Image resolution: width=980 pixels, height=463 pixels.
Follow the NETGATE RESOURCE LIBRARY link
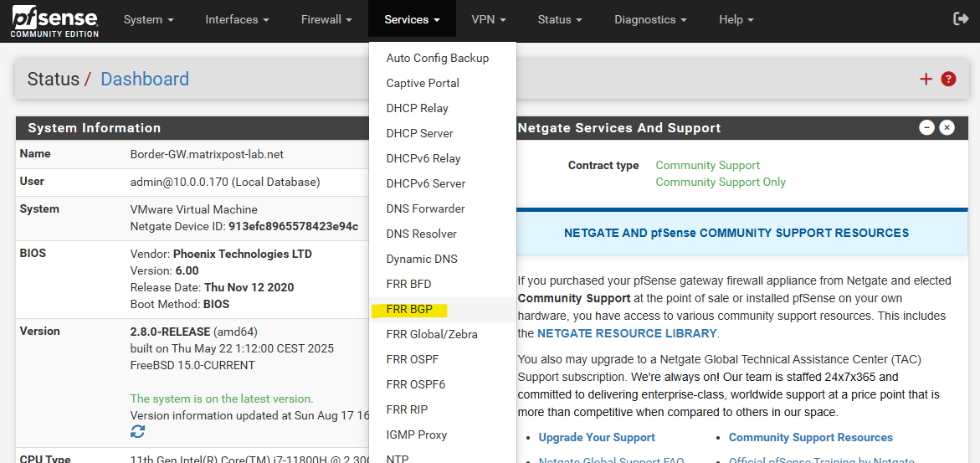tap(627, 333)
